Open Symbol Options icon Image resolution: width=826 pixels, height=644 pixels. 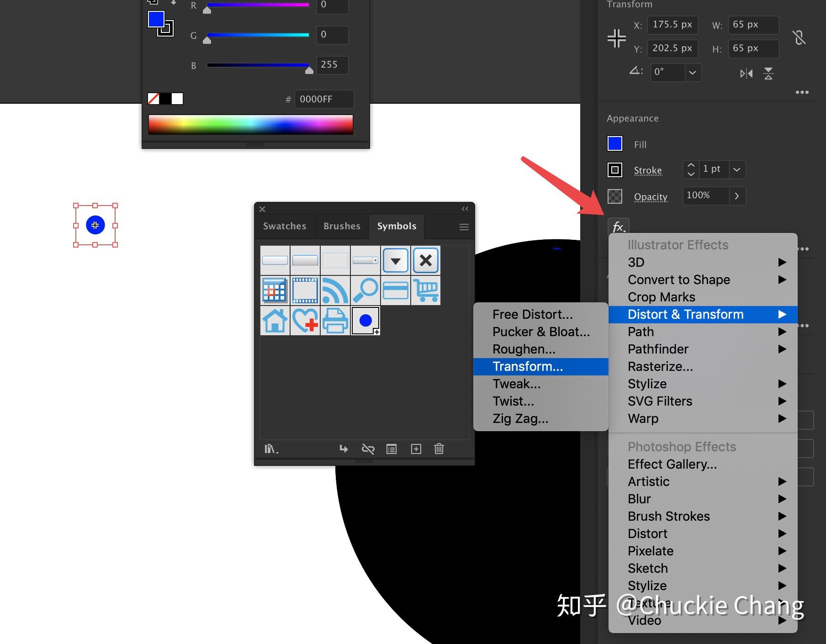pos(392,449)
